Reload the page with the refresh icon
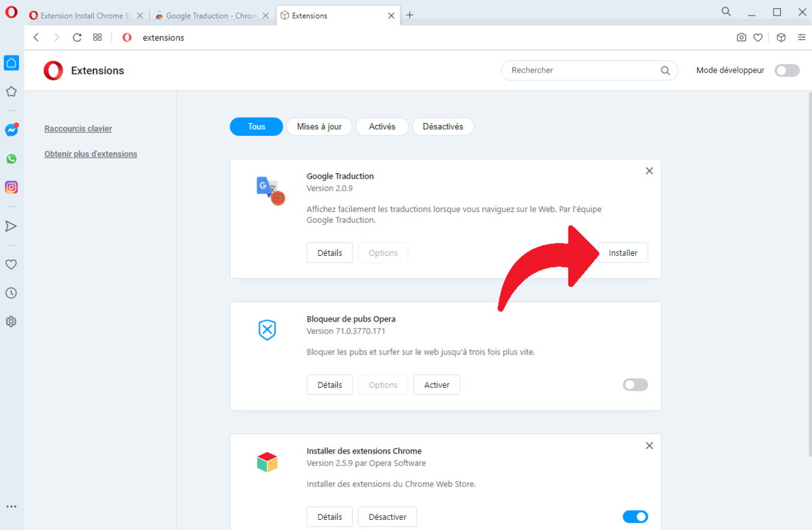This screenshot has height=530, width=812. pyautogui.click(x=77, y=38)
